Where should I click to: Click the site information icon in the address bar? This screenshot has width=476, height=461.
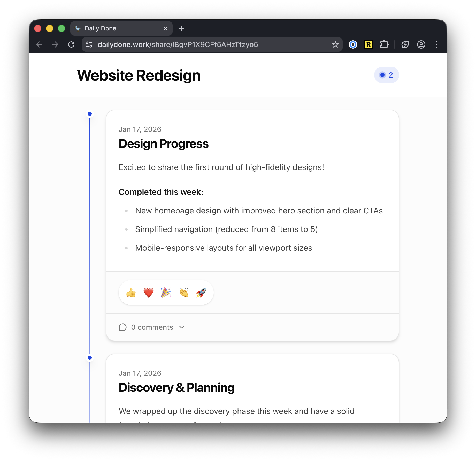pyautogui.click(x=89, y=44)
